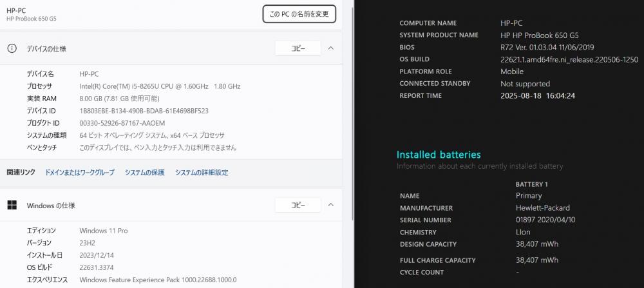644x288 pixels.
Task: Select the battery serial number 01897 2020/04/10
Action: pyautogui.click(x=545, y=220)
